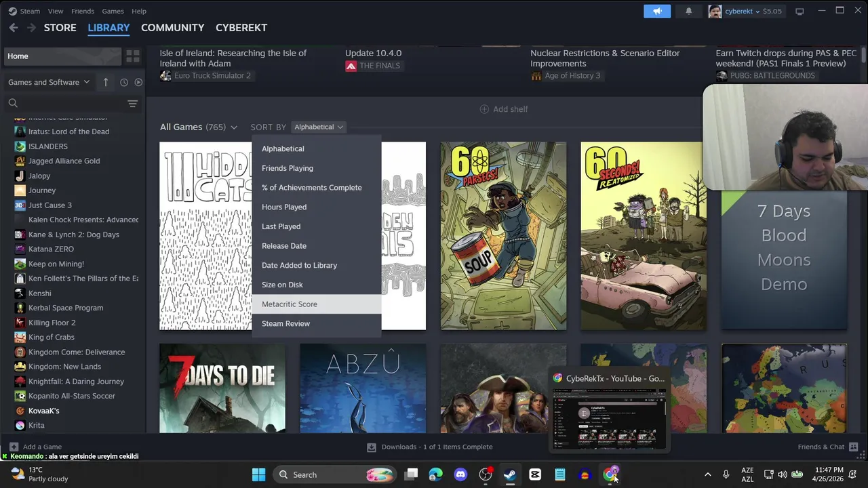Screen dimensions: 868x488
Task: Click the Home button in sidebar
Action: pyautogui.click(x=62, y=56)
